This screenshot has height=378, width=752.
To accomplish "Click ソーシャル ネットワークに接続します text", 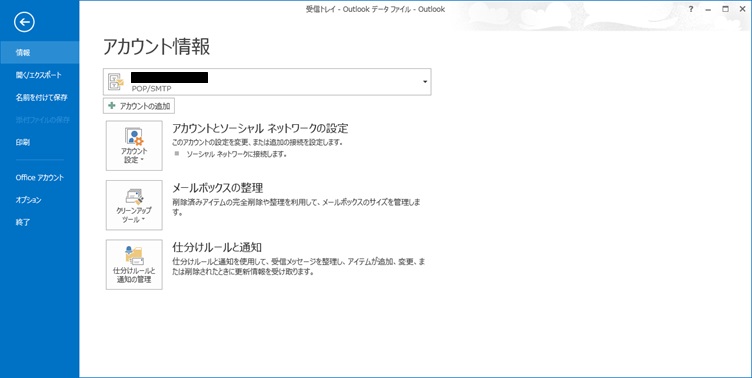I will click(236, 154).
